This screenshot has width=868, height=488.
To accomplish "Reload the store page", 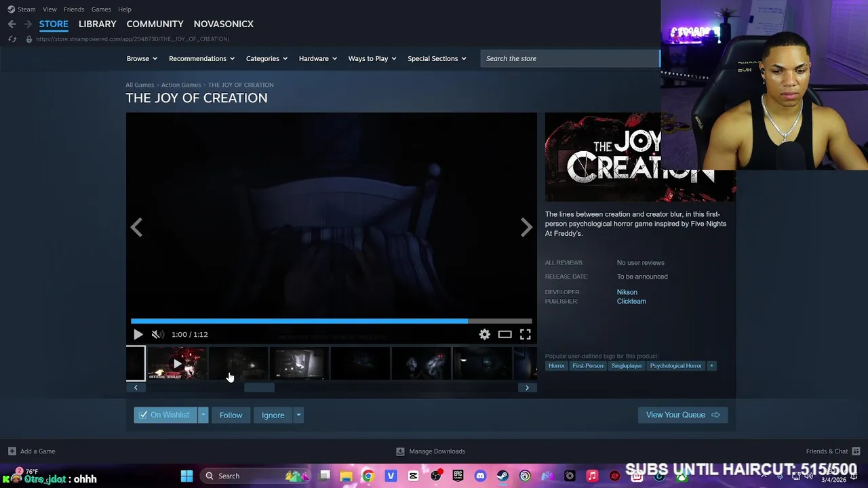I will (x=12, y=39).
